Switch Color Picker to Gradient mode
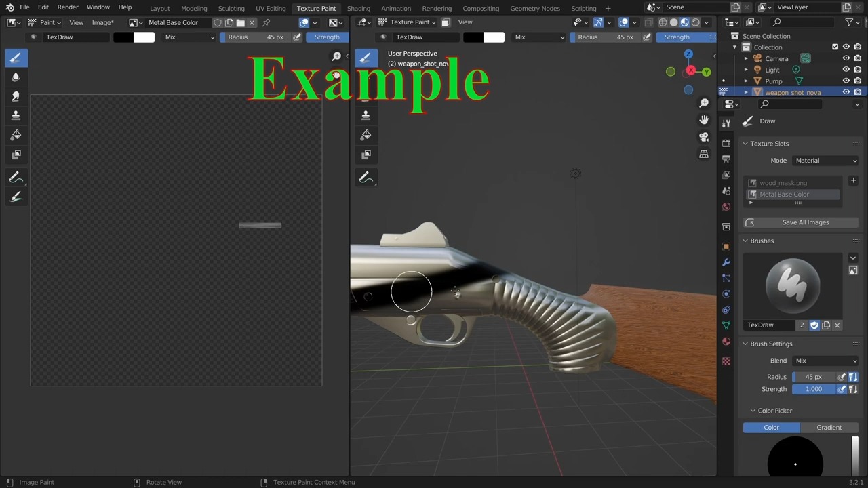 (829, 427)
